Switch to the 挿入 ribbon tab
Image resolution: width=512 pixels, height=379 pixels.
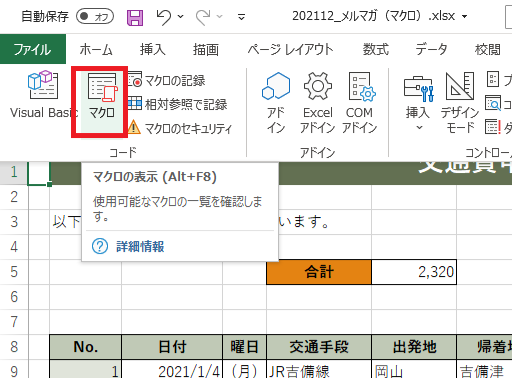pos(152,49)
